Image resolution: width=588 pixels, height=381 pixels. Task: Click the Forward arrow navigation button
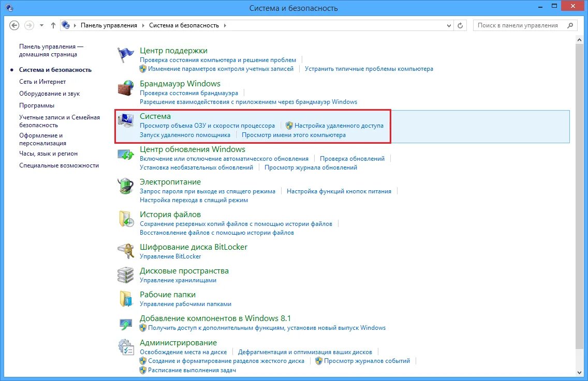point(29,25)
